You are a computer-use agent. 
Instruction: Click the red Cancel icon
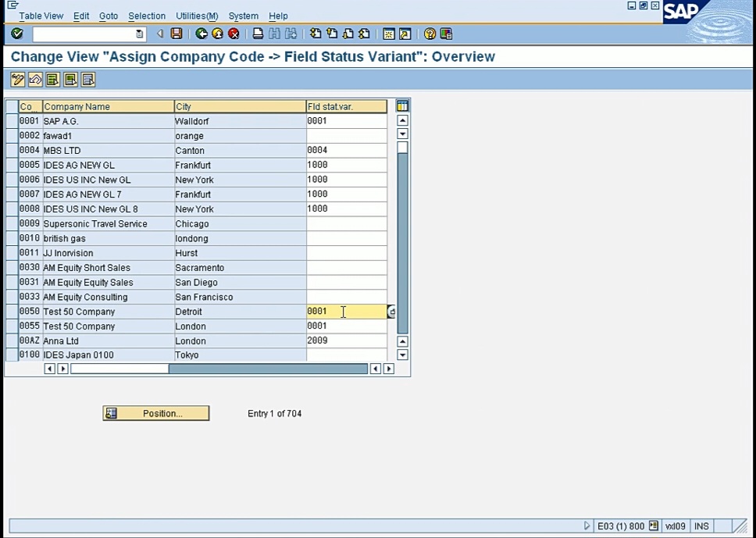pos(234,34)
